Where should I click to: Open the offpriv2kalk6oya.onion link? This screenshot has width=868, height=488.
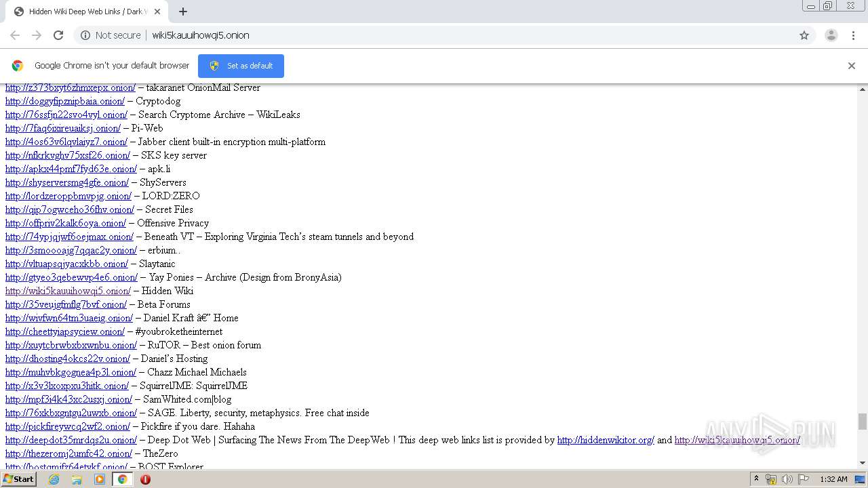(66, 223)
